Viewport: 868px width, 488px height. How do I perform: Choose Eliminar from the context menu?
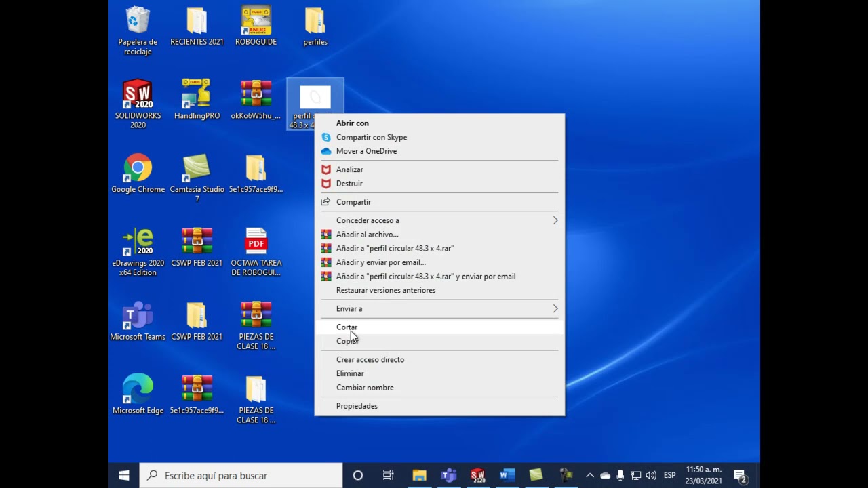point(439,373)
